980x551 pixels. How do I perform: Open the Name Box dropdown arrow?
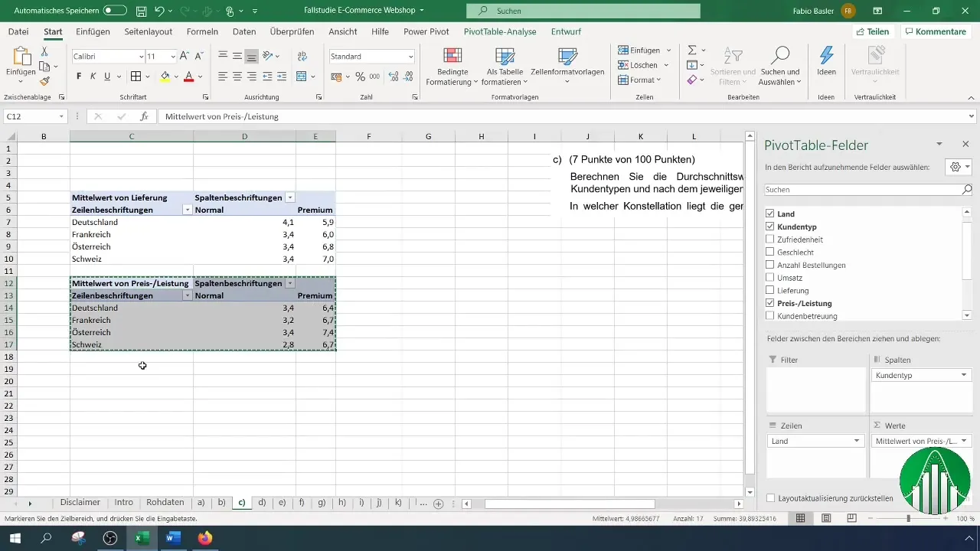click(x=62, y=116)
